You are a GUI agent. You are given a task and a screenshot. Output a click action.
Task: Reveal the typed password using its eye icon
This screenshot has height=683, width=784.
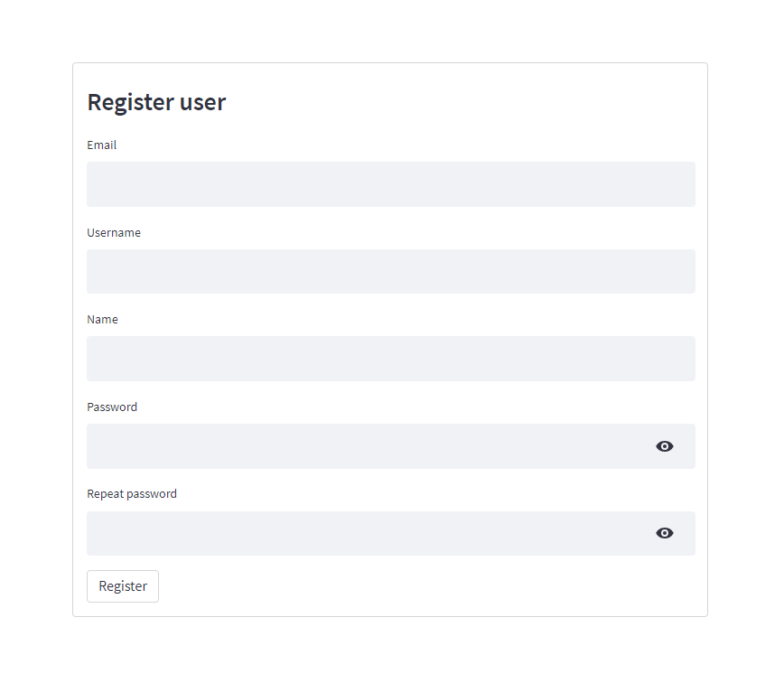pos(665,445)
